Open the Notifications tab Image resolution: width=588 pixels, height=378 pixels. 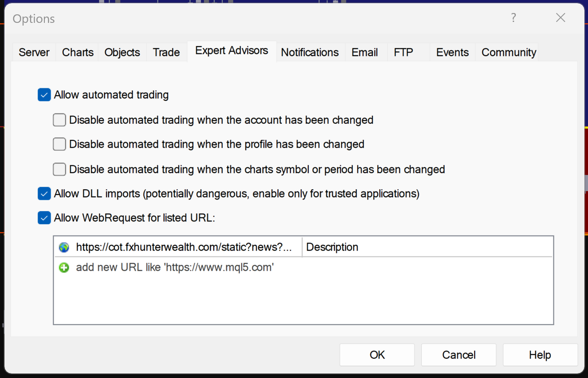point(310,52)
